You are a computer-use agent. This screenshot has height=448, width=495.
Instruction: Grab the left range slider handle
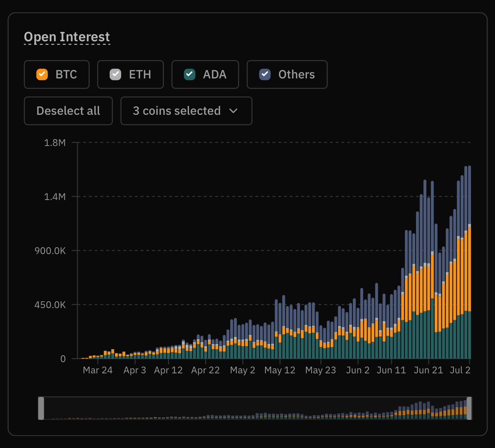(x=41, y=408)
